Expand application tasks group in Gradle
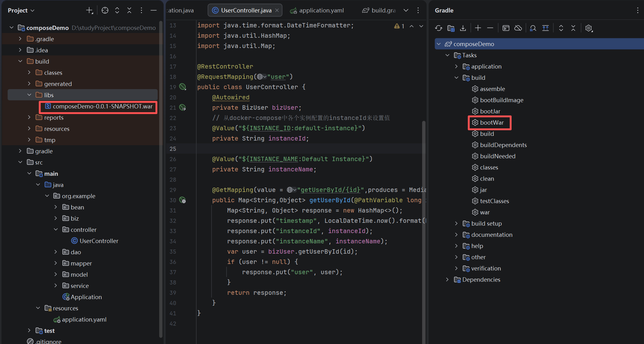Viewport: 644px width, 344px height. click(456, 66)
